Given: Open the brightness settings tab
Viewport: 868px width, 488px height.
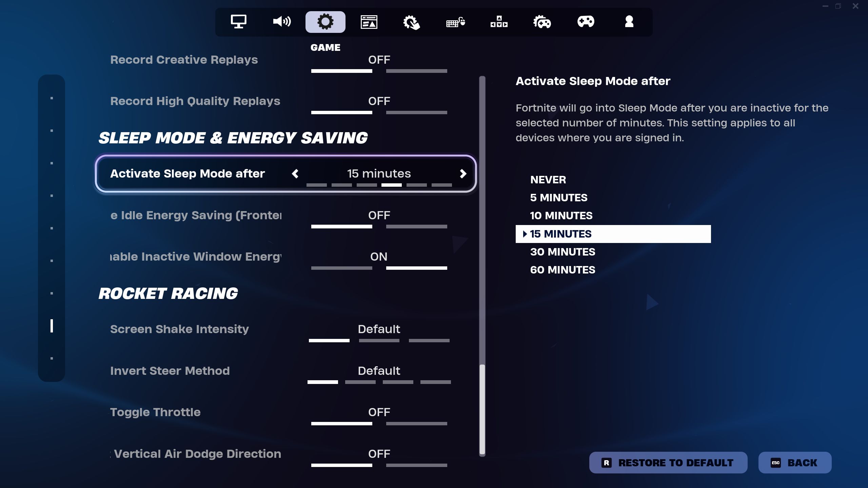Looking at the screenshot, I should [x=238, y=21].
